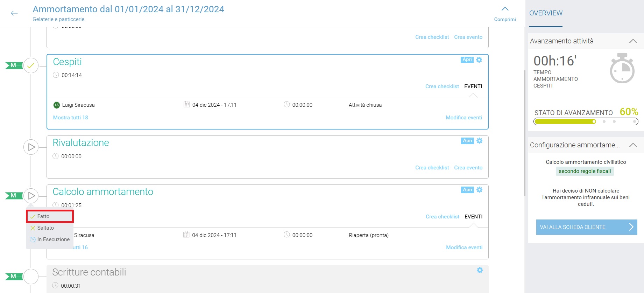This screenshot has width=644, height=293.
Task: Open settings gear on Cespiti card
Action: coord(479,60)
